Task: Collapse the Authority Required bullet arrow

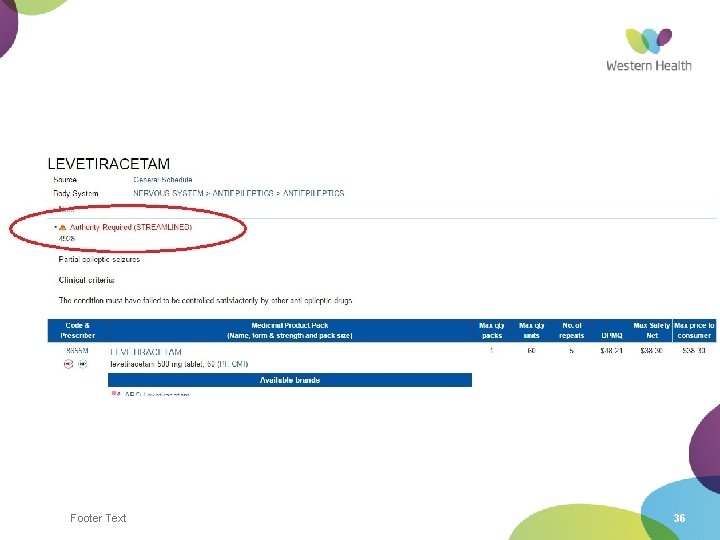Action: coord(56,227)
